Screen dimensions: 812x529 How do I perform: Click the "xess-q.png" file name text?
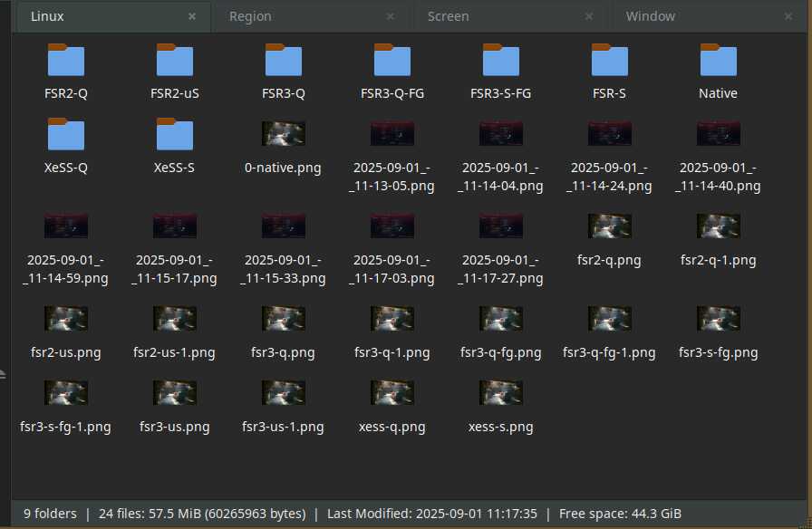coord(392,427)
